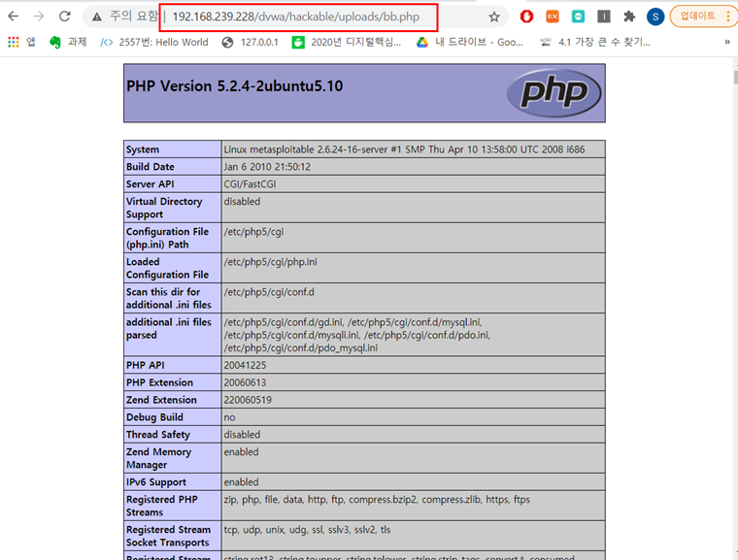This screenshot has width=738, height=560.
Task: Click the Registered PHP Streams list value
Action: coord(377,500)
